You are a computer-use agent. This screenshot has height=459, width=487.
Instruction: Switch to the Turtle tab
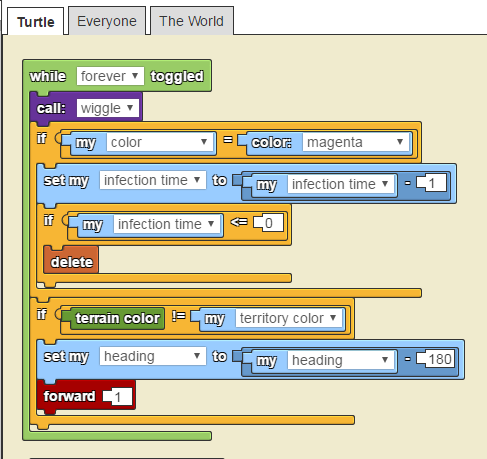[36, 22]
